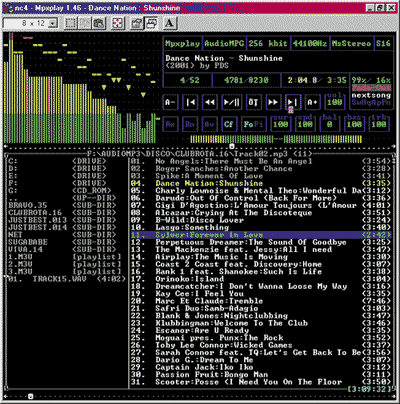Select track Darude: Out Of Control
Viewport: 400px width, 404px height.
(x=260, y=198)
